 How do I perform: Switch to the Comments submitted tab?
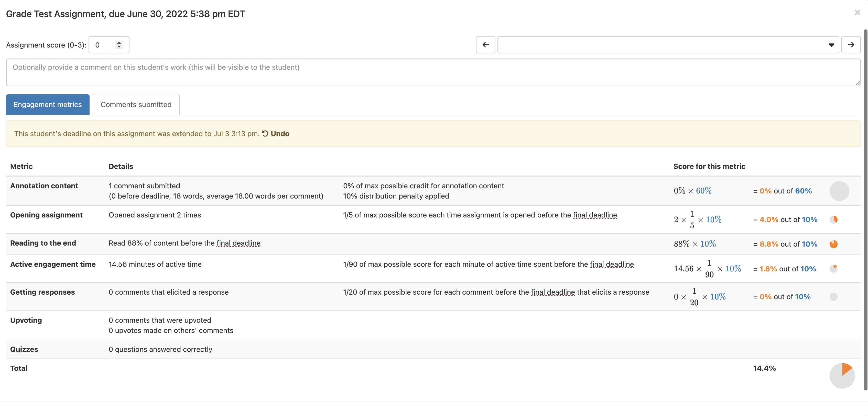click(136, 105)
